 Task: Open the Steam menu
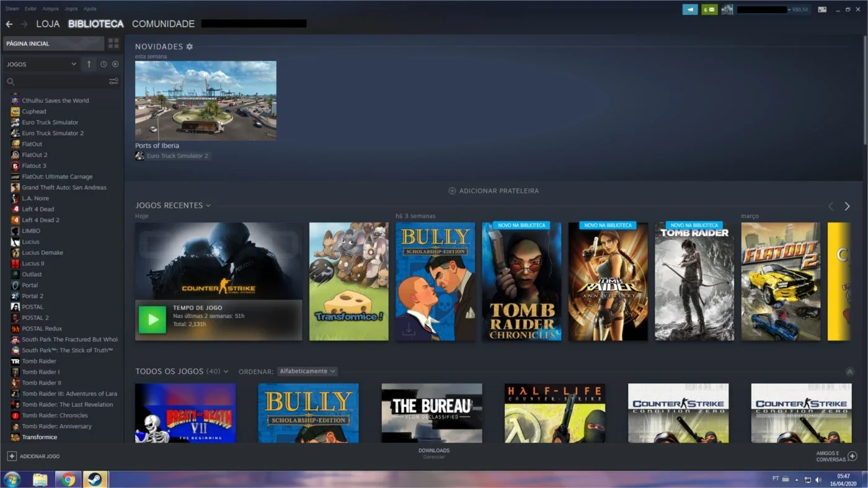point(12,9)
